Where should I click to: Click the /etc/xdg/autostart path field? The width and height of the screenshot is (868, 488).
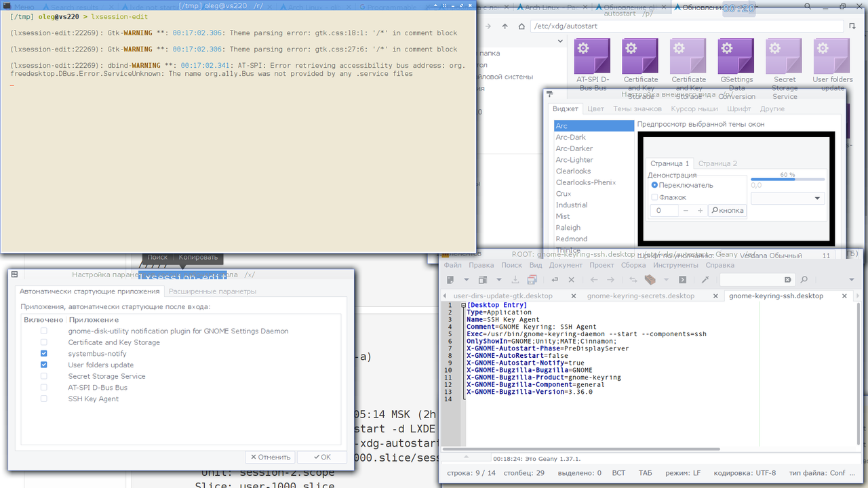(686, 26)
